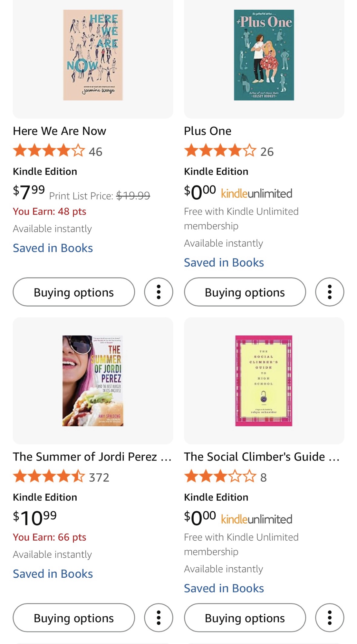The width and height of the screenshot is (357, 644).
Task: Open Saved in Books link under Here We Are Now
Action: click(53, 248)
